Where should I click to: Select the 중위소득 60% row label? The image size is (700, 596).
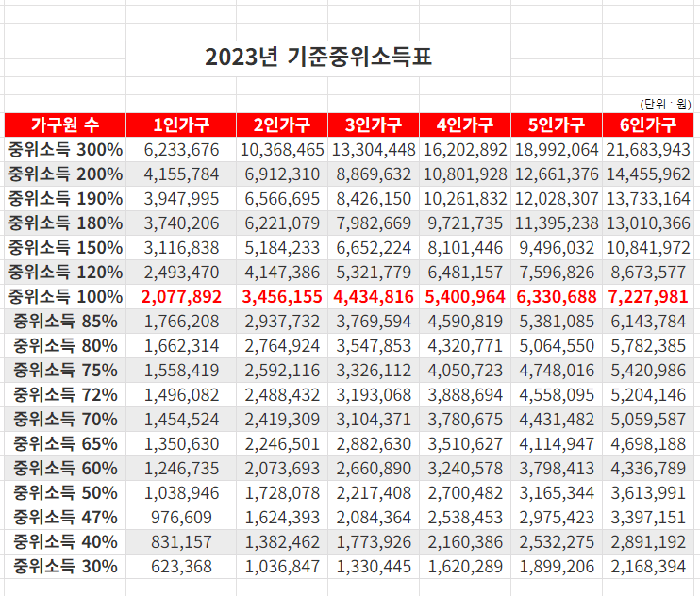click(x=65, y=469)
